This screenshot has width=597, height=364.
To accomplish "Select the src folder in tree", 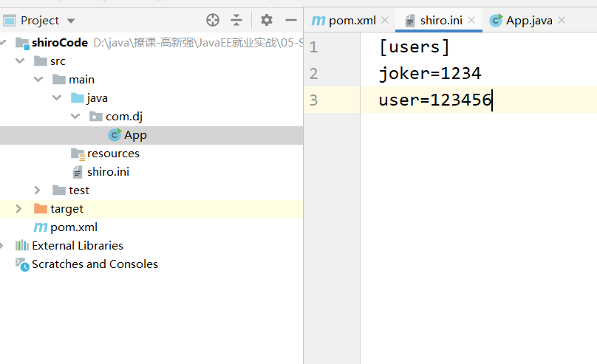I will click(x=58, y=61).
